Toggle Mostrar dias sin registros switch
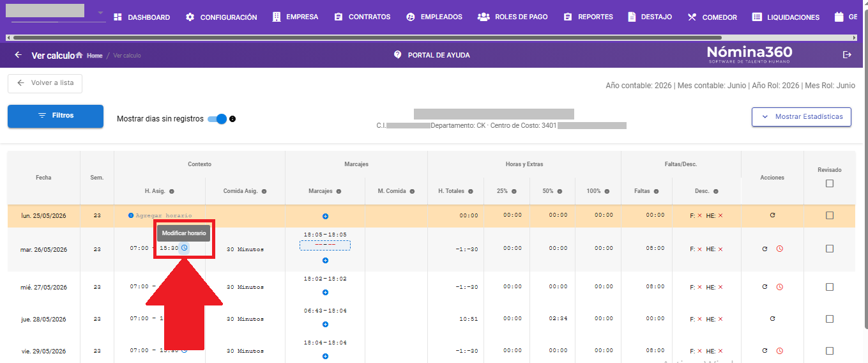 218,119
